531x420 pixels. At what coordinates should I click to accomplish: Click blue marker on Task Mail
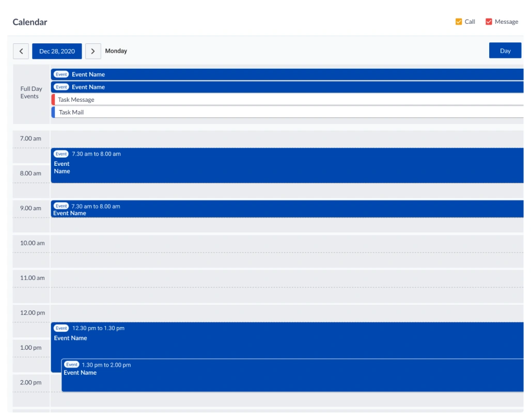pyautogui.click(x=53, y=112)
